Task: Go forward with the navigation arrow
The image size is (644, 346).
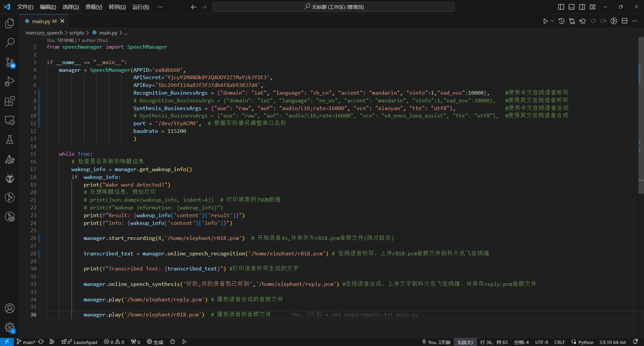Action: point(204,7)
